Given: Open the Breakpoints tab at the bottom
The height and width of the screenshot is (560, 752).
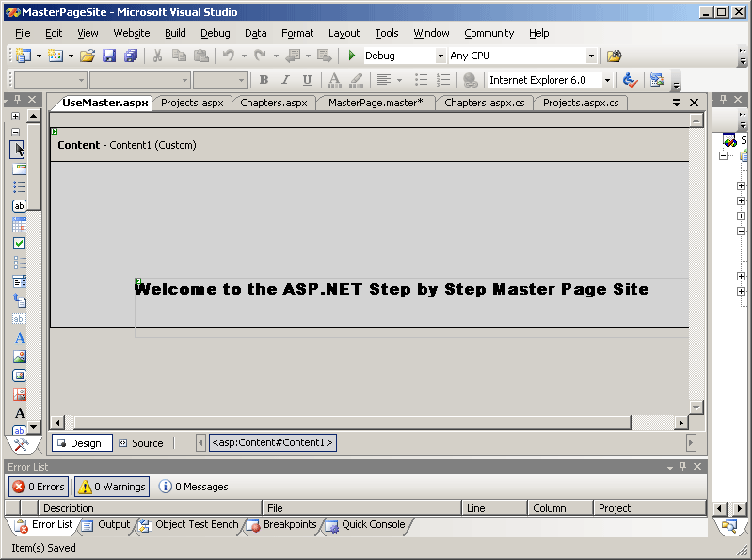Looking at the screenshot, I should [x=282, y=525].
